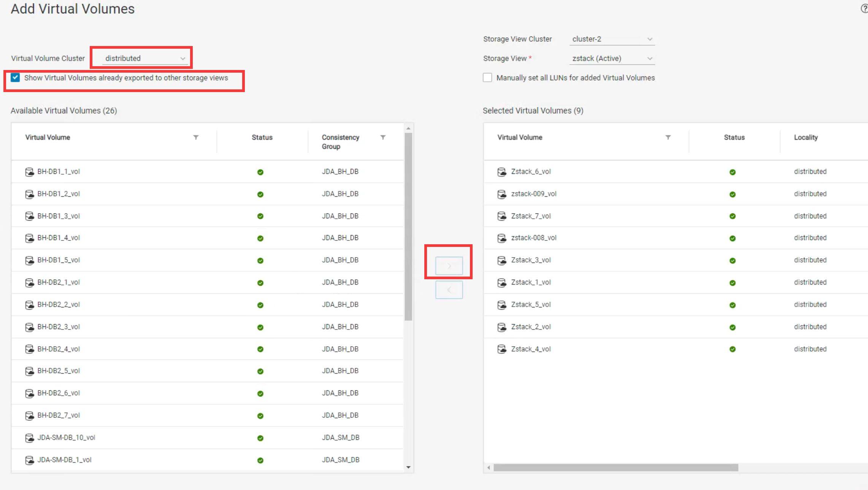This screenshot has height=490, width=868.
Task: Click the Status column header in available list
Action: [x=262, y=137]
